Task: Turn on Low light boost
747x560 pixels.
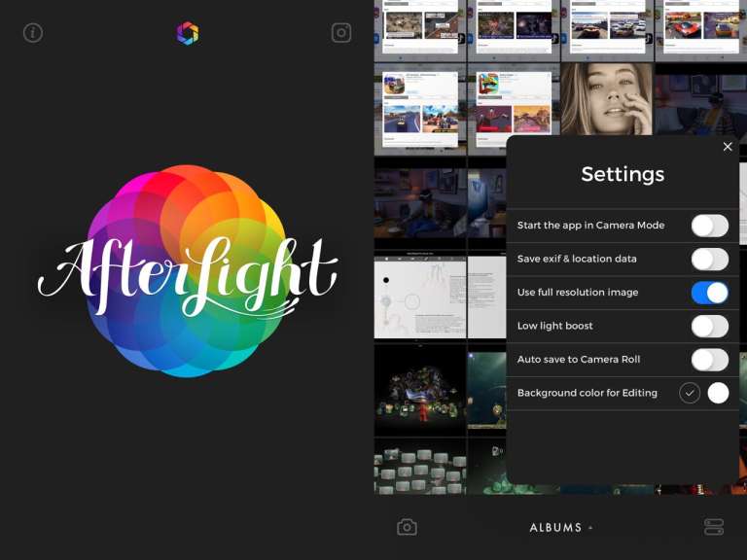Action: pos(709,326)
